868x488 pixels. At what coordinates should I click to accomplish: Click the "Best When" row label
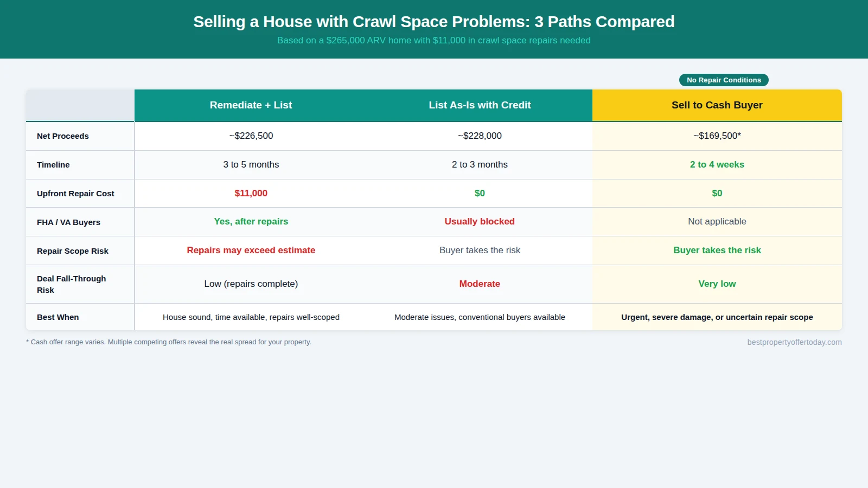click(58, 317)
